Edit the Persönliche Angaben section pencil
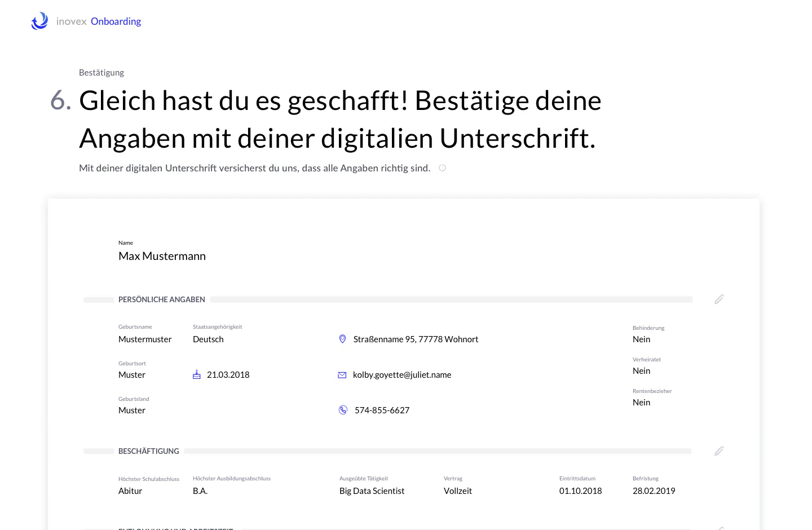The image size is (812, 530). [x=719, y=299]
